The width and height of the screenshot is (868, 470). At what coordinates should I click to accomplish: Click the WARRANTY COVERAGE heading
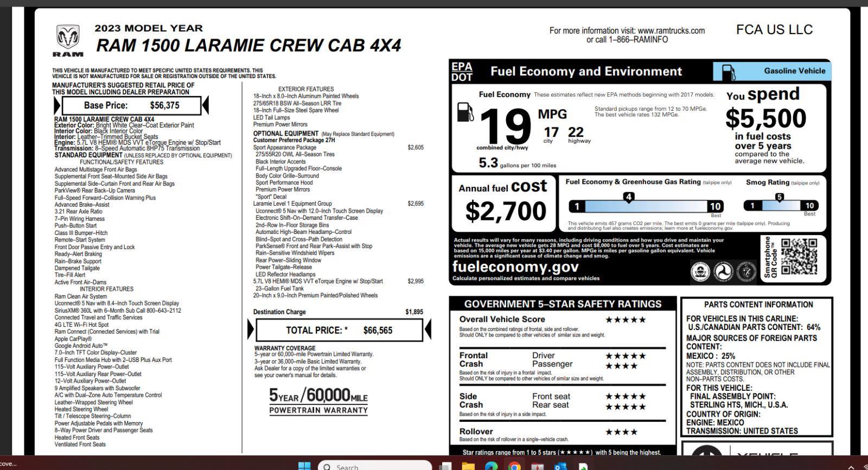pos(285,348)
